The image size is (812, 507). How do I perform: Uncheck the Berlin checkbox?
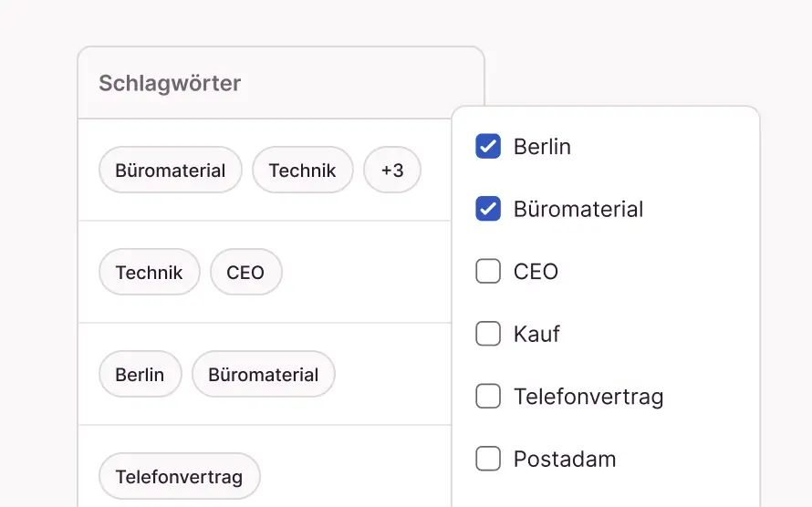pyautogui.click(x=488, y=146)
